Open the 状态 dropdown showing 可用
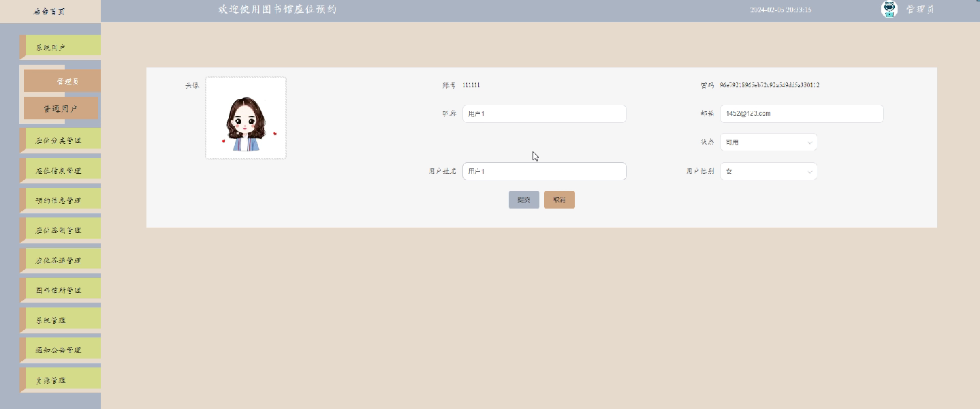This screenshot has height=409, width=980. point(768,142)
